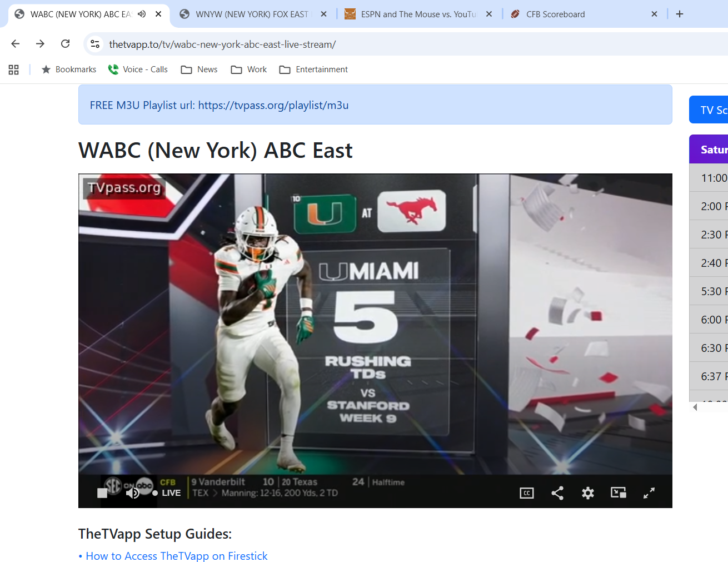View site information icon in address bar

coord(95,44)
